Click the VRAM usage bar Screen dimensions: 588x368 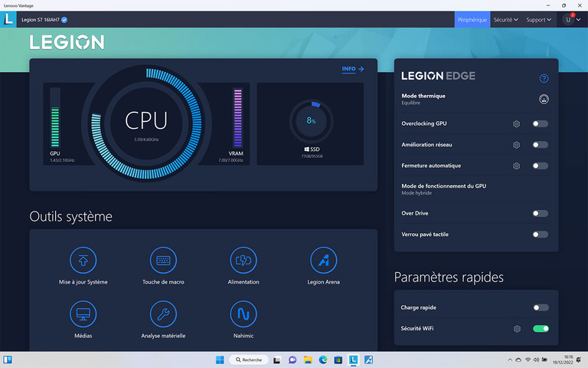pyautogui.click(x=238, y=118)
